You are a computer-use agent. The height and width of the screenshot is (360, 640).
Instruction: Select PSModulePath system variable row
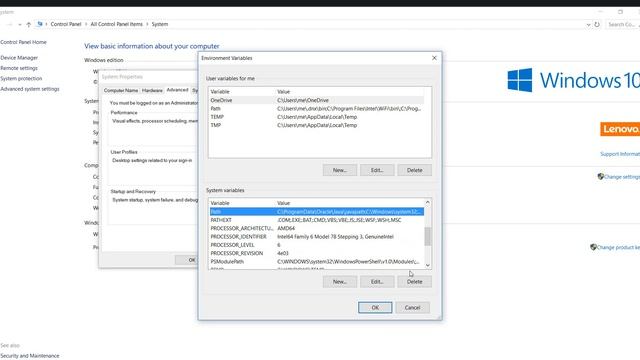click(x=317, y=262)
